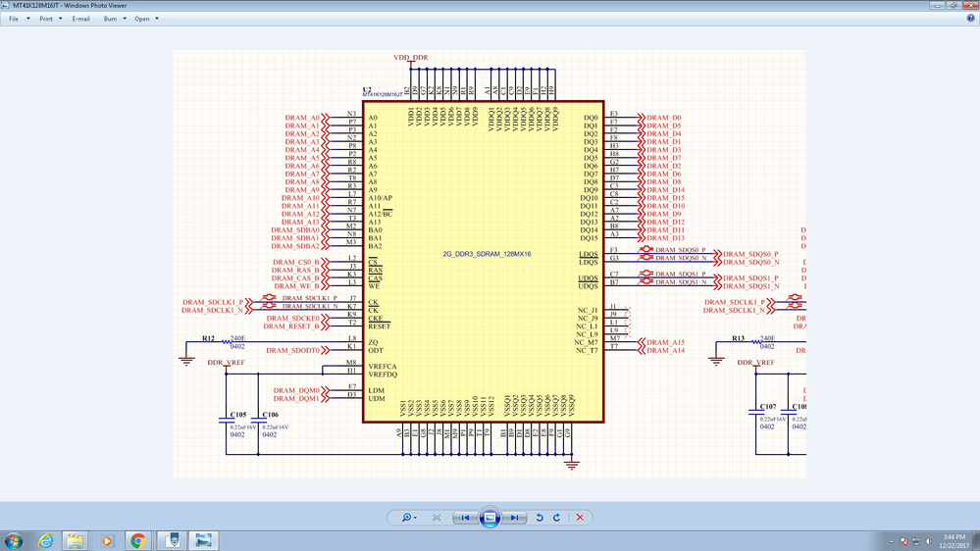Open the zoom magnifier control
Image resolution: width=980 pixels, height=551 pixels.
[409, 518]
